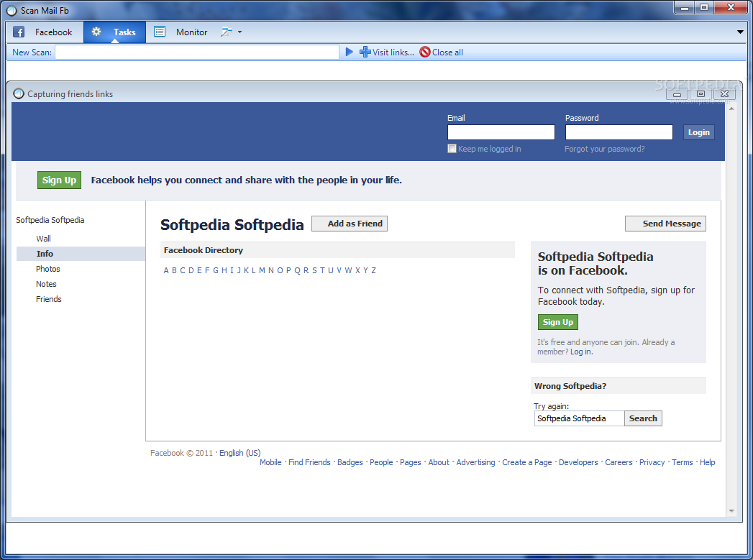Click the Close all stop icon
753x560 pixels.
point(424,52)
